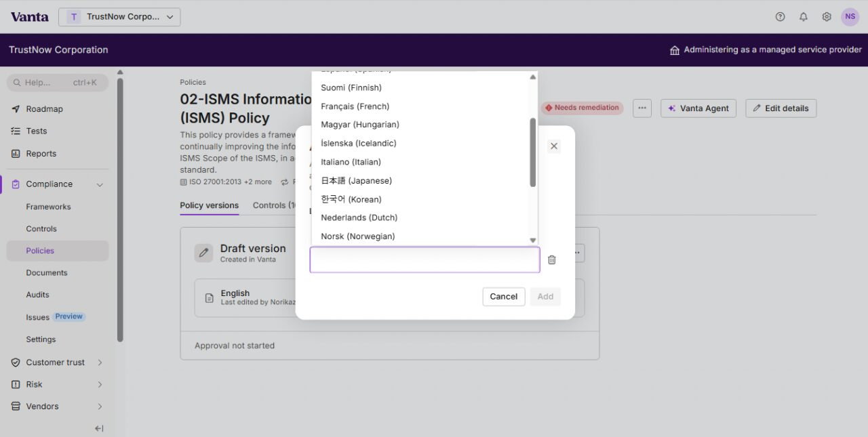Click the Customer trust shield icon
This screenshot has height=437, width=868.
[x=16, y=362]
